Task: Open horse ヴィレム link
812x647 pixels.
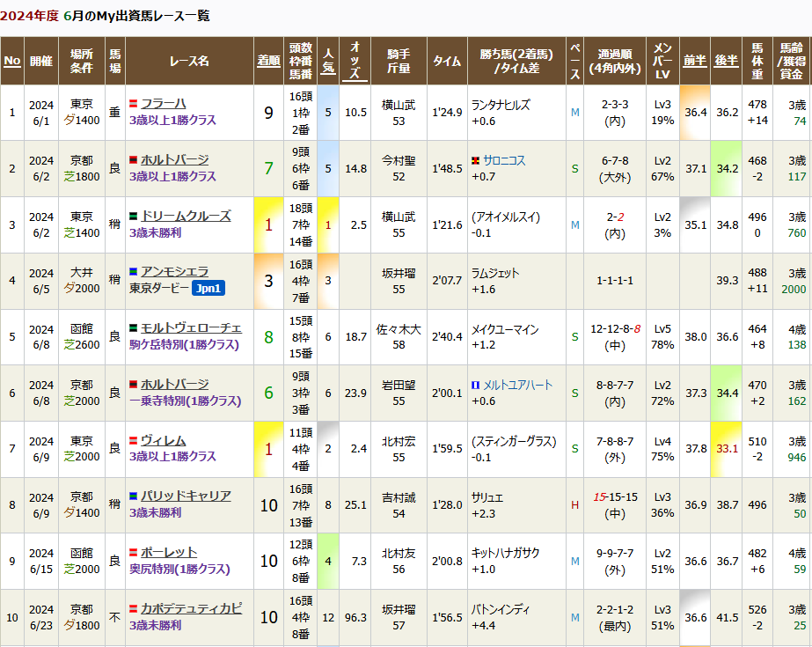Action: (x=163, y=441)
